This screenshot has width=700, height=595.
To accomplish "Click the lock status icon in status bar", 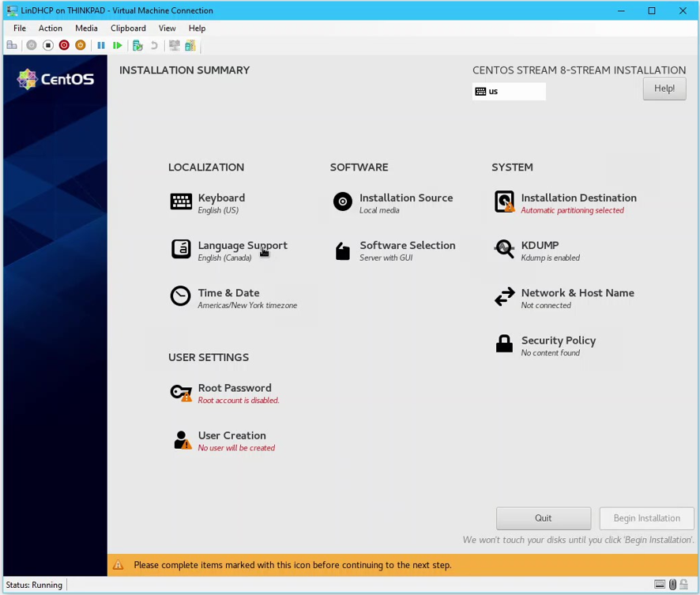I will point(683,584).
